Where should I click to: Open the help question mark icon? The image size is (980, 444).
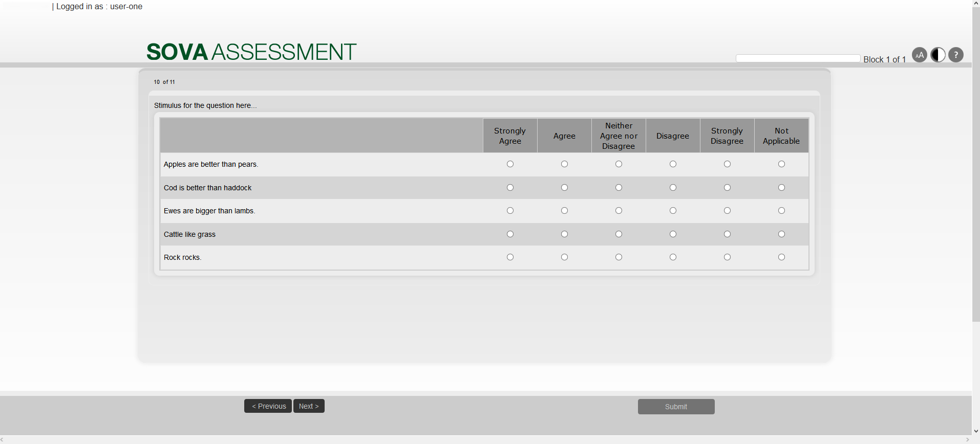955,55
